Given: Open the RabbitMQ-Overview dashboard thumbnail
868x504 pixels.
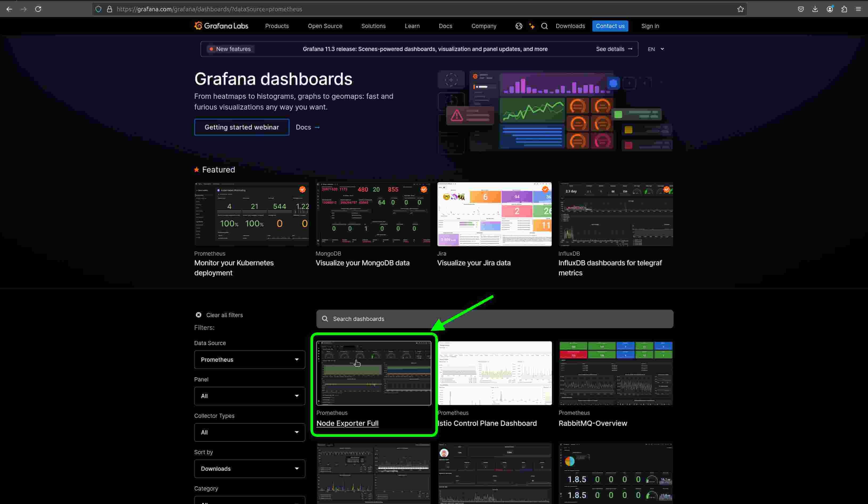Looking at the screenshot, I should (x=616, y=373).
